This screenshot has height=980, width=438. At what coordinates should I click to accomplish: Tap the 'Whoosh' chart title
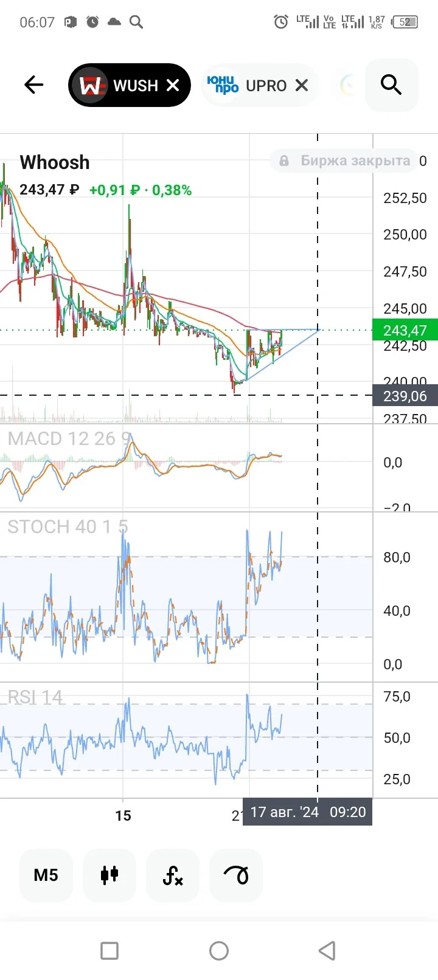tap(55, 162)
